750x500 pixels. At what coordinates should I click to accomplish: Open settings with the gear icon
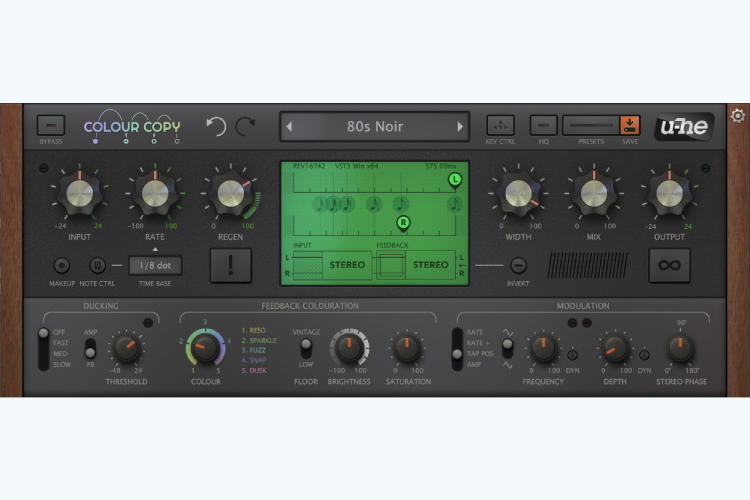tap(738, 115)
